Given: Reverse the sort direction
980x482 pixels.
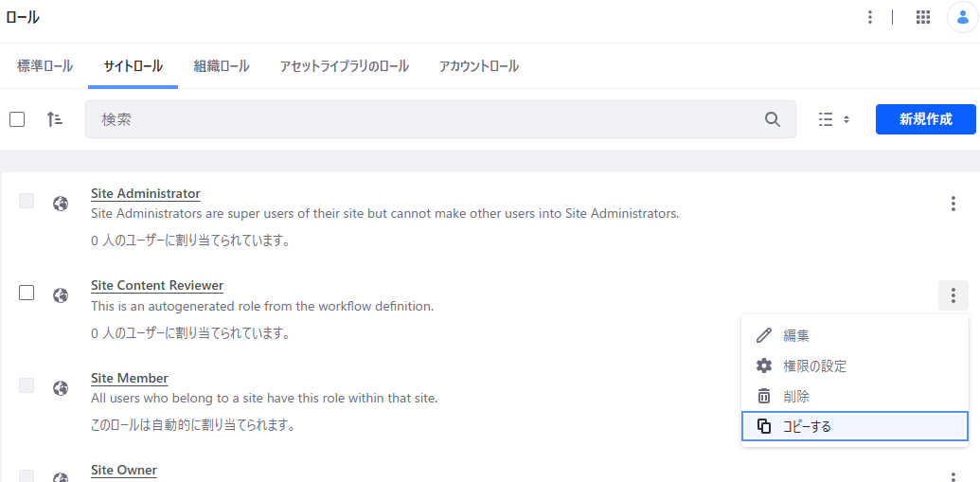Looking at the screenshot, I should pyautogui.click(x=55, y=119).
